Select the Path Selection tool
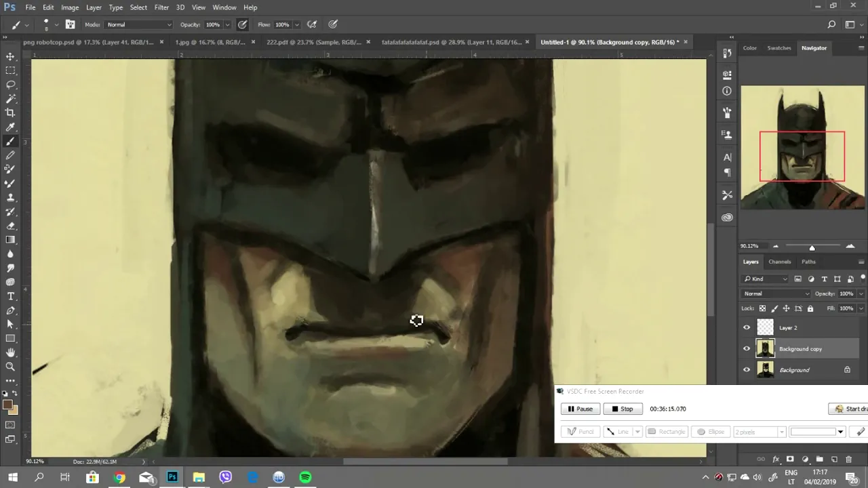Screen dimensions: 868x488 (x=10, y=325)
